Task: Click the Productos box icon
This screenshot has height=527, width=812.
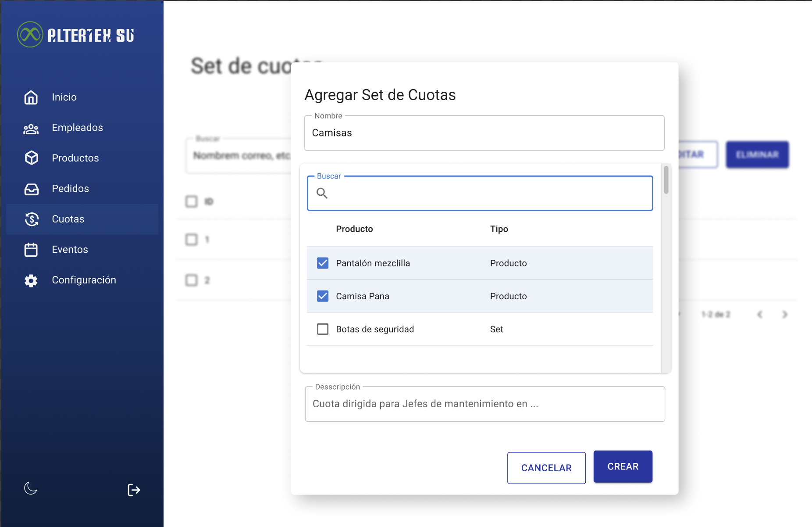Action: pyautogui.click(x=31, y=158)
